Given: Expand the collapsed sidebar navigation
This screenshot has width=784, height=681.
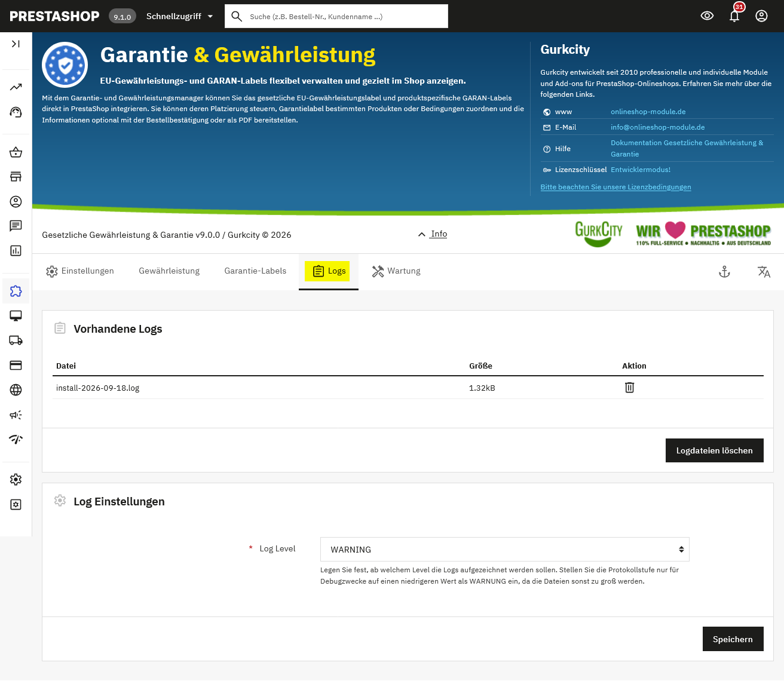Looking at the screenshot, I should pyautogui.click(x=16, y=44).
